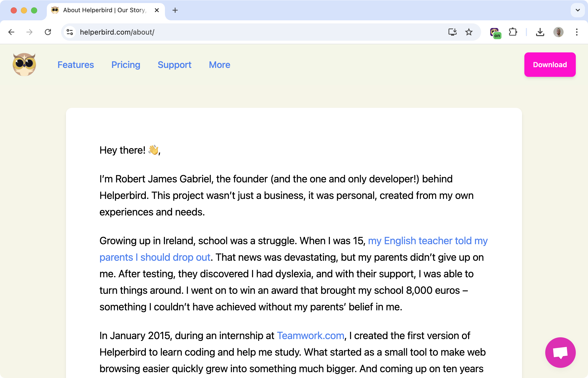
Task: Open the Features nav item
Action: [x=76, y=65]
